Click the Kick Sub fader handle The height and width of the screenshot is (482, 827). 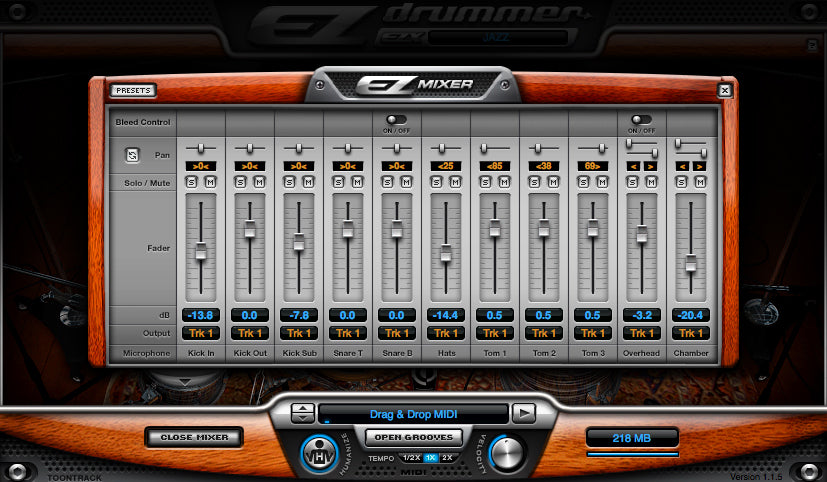coord(299,242)
